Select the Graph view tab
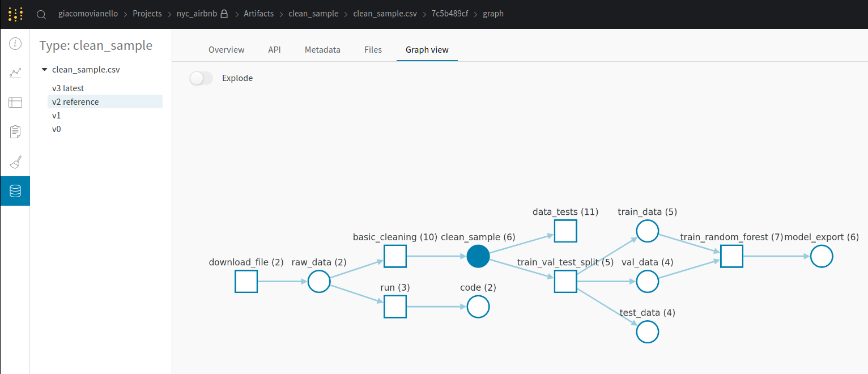Screen dimensions: 868x374 pyautogui.click(x=427, y=50)
